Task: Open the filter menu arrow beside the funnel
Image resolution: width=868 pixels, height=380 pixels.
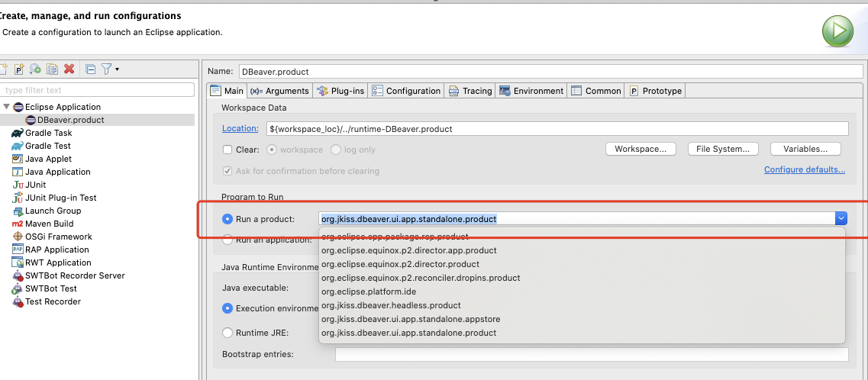Action: [118, 69]
